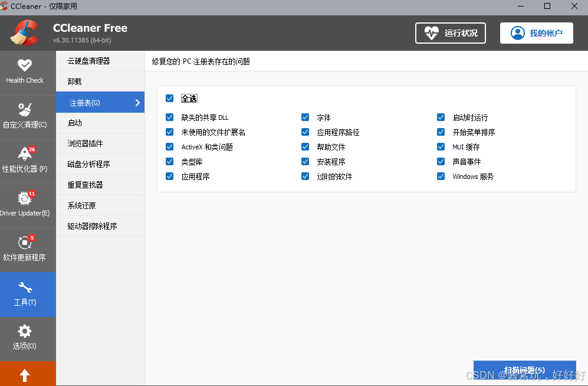Click the 运行状况 button
588x386 pixels.
pos(451,33)
